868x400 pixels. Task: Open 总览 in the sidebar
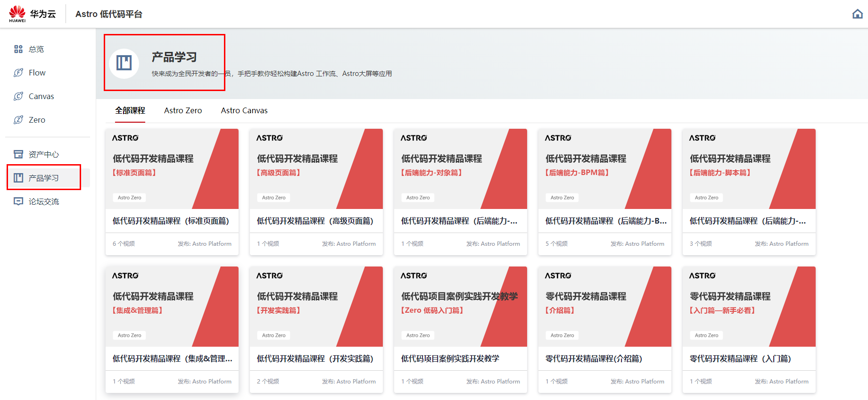tap(36, 49)
